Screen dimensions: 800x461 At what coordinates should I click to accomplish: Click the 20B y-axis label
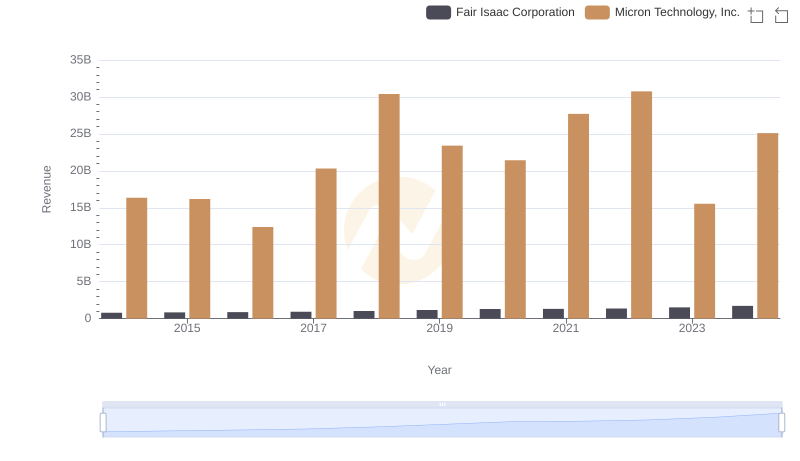pos(81,170)
